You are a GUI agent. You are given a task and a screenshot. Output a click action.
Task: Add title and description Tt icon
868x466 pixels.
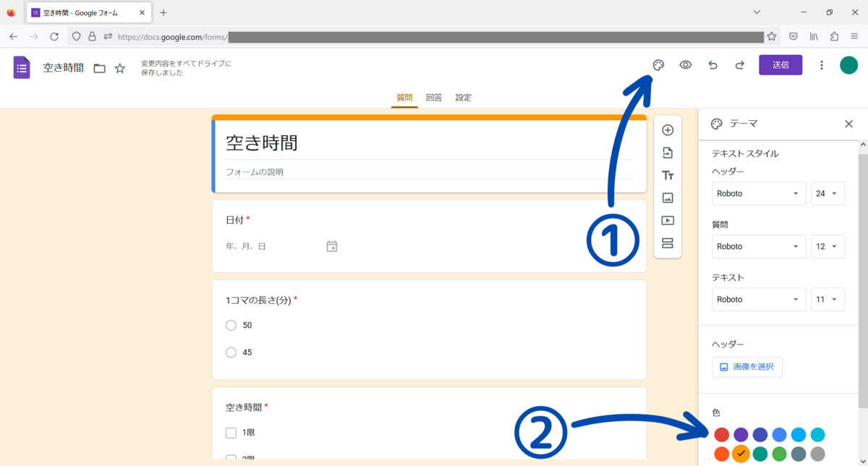click(x=668, y=175)
